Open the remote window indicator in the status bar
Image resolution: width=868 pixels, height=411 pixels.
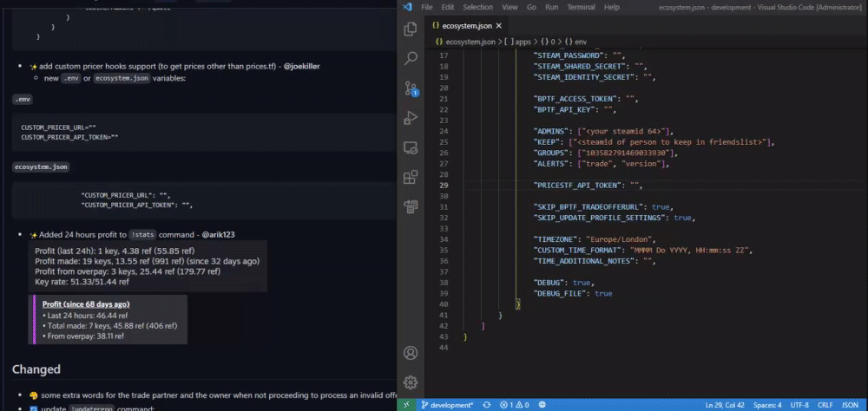406,405
